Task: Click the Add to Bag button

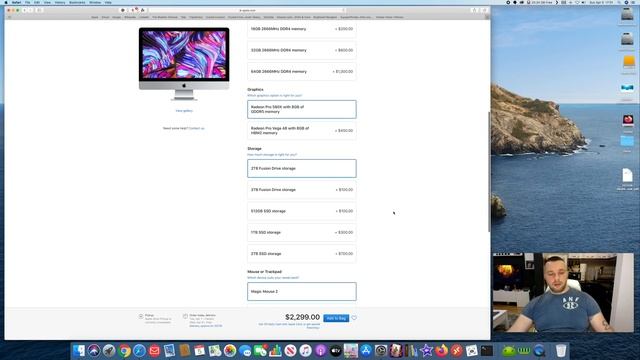Action: (336, 318)
